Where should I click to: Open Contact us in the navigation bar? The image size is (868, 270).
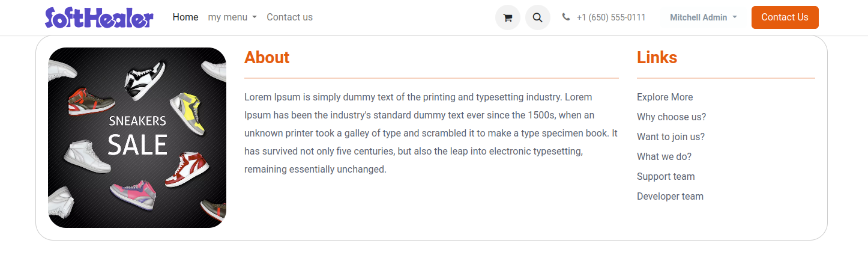click(289, 17)
